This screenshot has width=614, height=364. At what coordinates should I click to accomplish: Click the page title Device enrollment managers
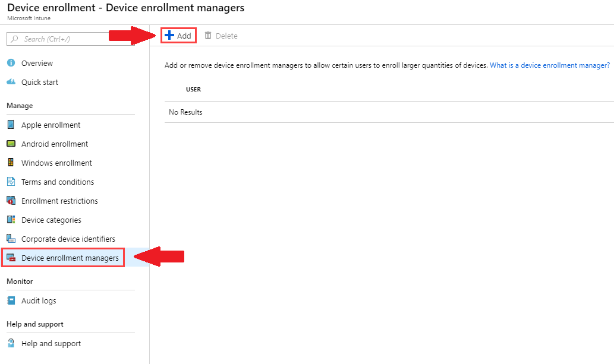[178, 8]
